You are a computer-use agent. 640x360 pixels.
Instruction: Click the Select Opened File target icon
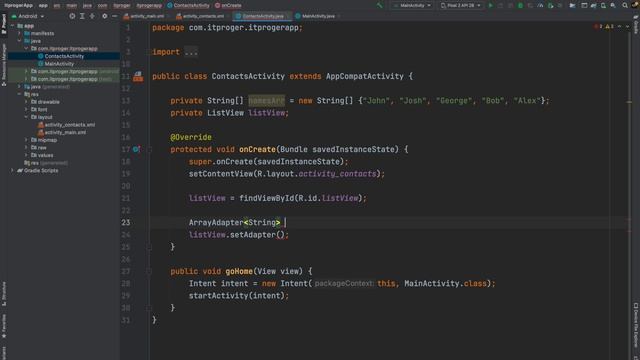pos(72,16)
